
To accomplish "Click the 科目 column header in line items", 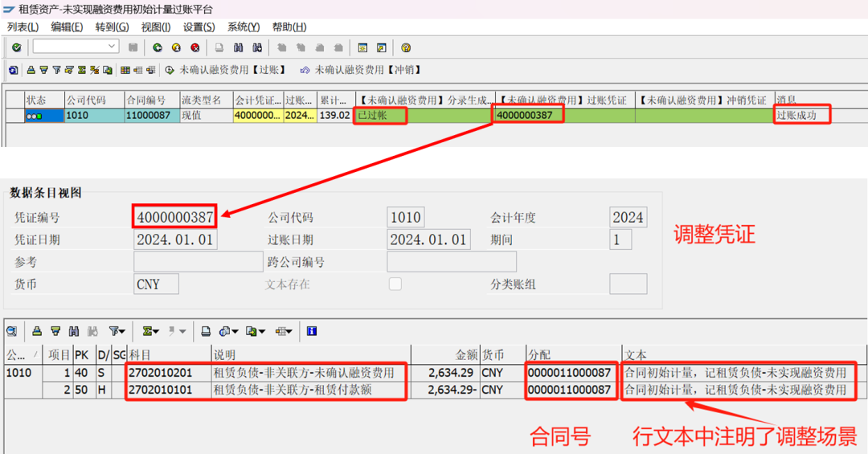I will [170, 355].
